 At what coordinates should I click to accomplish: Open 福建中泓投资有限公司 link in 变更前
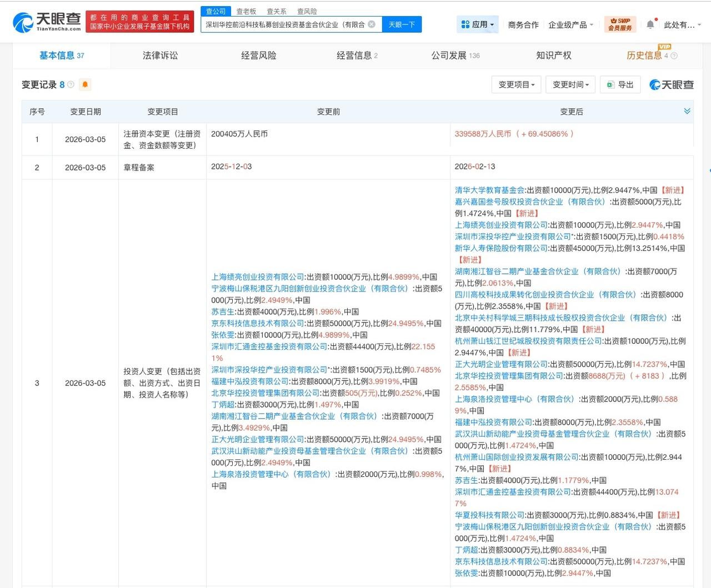coord(250,381)
